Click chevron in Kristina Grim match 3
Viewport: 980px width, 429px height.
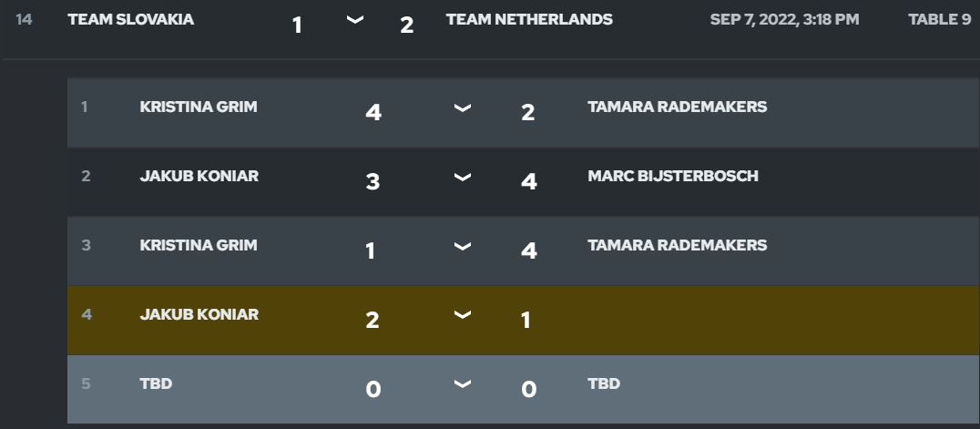click(463, 248)
